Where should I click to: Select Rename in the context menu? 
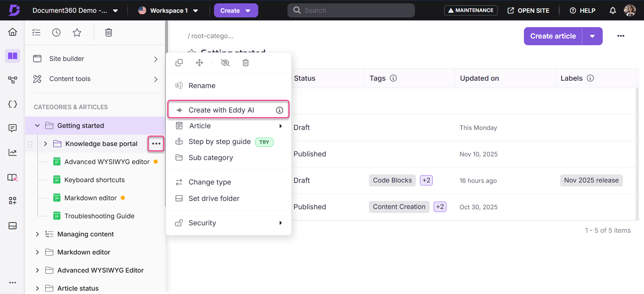tap(229, 86)
